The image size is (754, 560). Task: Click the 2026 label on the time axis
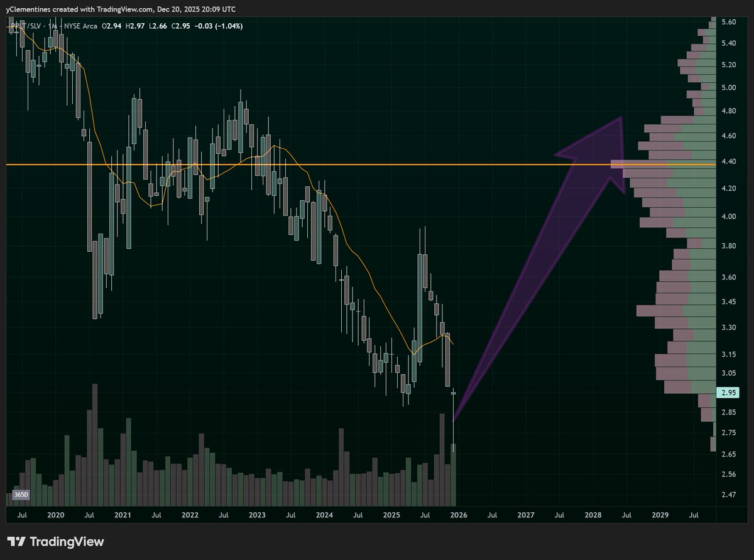tap(458, 515)
